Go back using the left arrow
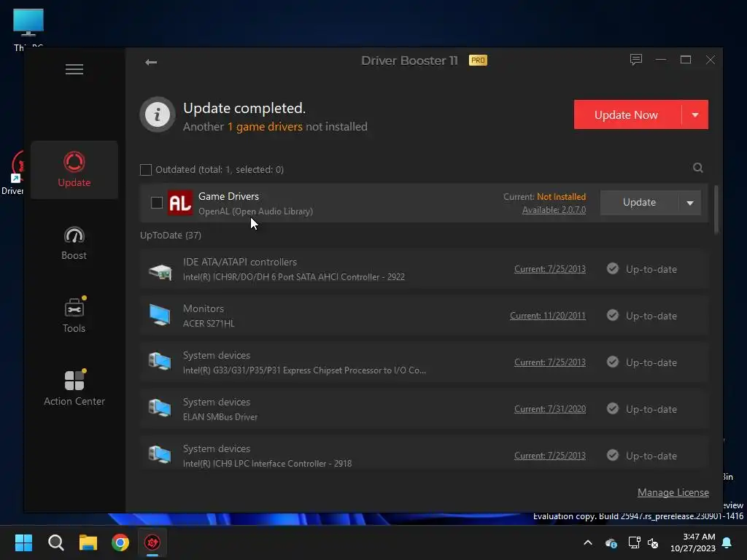This screenshot has width=747, height=560. 151,63
